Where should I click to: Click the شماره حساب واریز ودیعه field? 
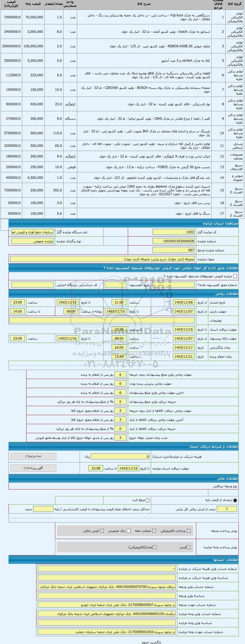tap(107, 587)
